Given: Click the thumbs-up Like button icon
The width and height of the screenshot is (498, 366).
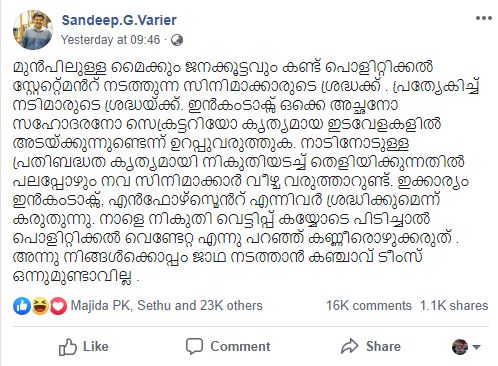Looking at the screenshot, I should click(68, 347).
